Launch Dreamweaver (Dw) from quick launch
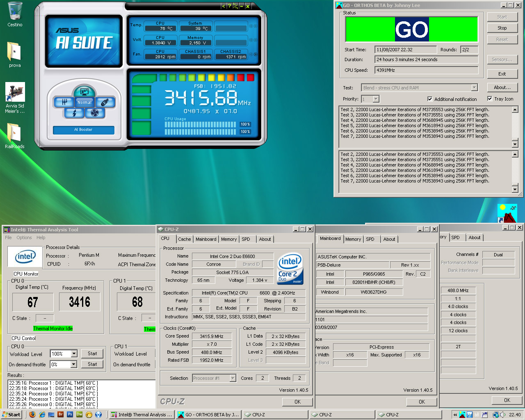Screen dimensions: 525x420 (x=80, y=415)
